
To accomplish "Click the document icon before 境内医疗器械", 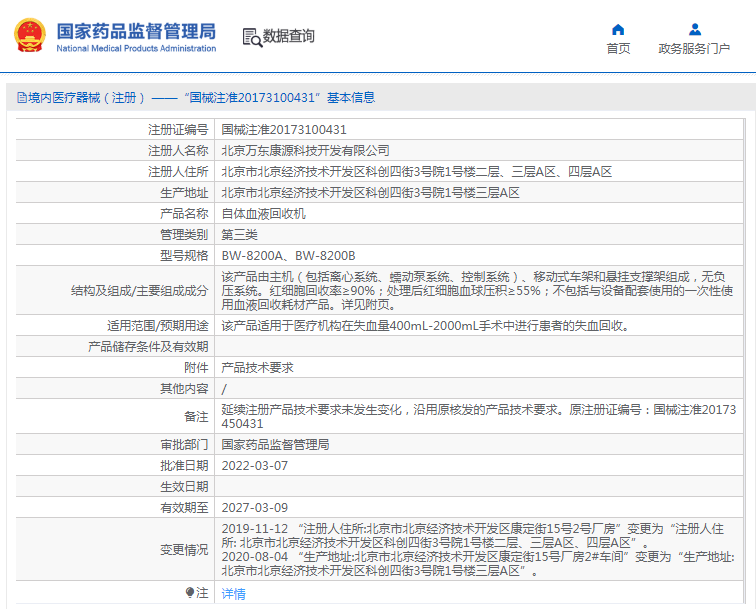I will [x=22, y=98].
